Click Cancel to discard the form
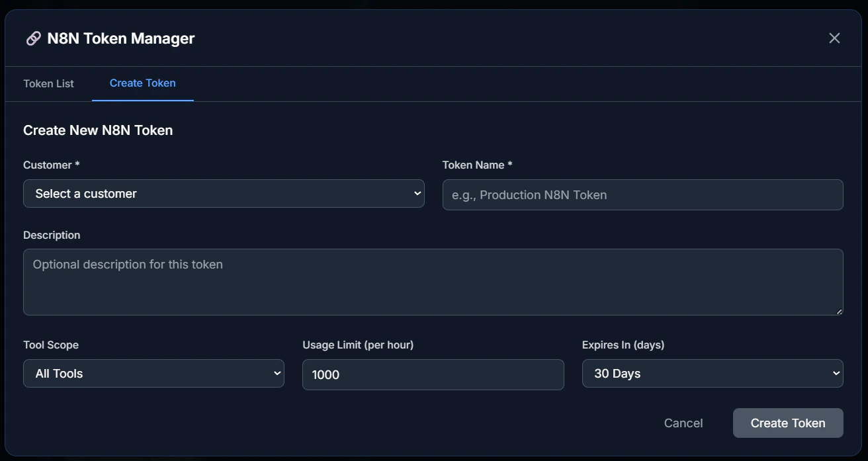Viewport: 868px width, 461px height. click(x=683, y=423)
